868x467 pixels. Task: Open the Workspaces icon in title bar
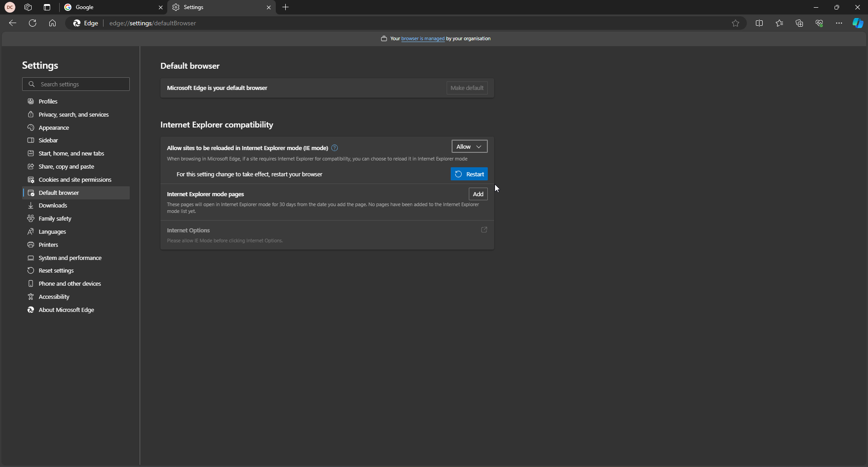28,7
